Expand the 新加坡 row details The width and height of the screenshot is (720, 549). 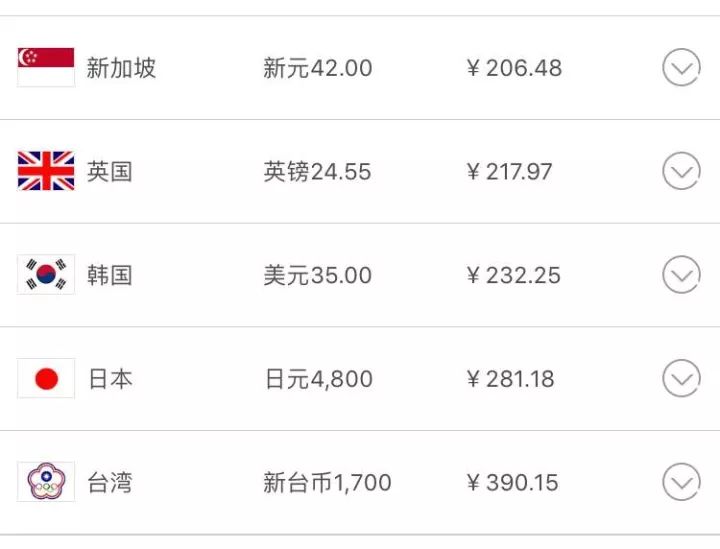point(681,68)
